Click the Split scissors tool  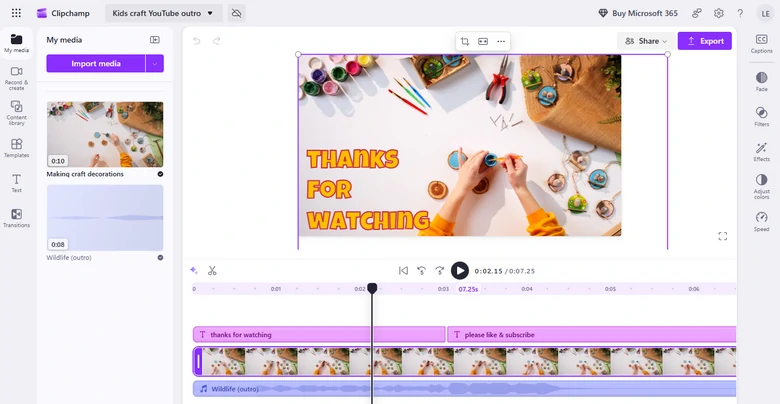click(212, 271)
